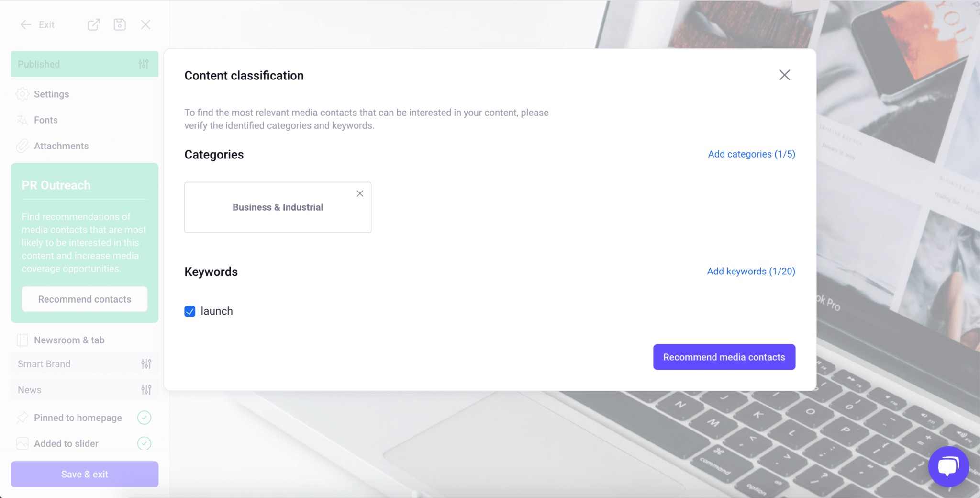Remove the Business & Industrial category chip
Viewport: 980px width, 498px height.
point(360,193)
